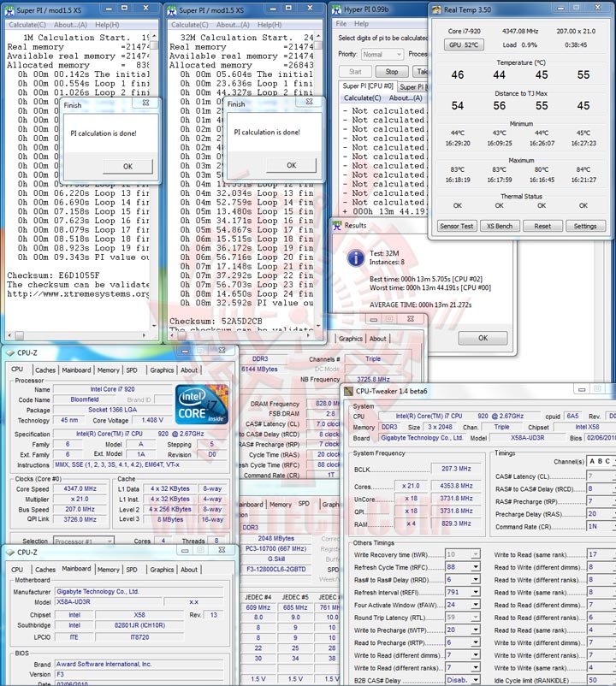Viewport: 616px width, 686px height.
Task: Click the CPU-Tweaker 1.4 beta6 title-bar icon
Action: click(x=349, y=391)
